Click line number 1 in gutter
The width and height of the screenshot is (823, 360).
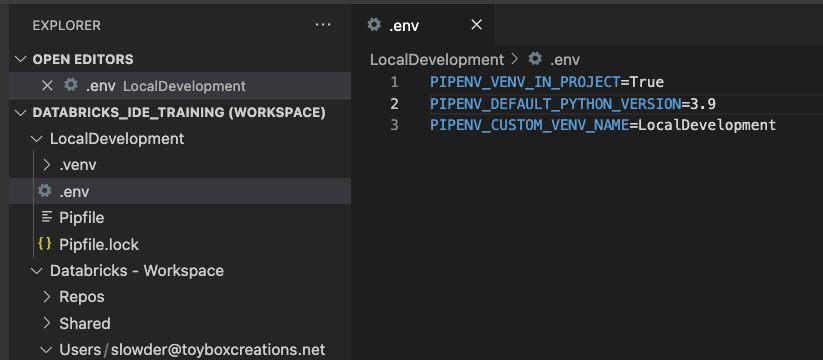pyautogui.click(x=394, y=82)
